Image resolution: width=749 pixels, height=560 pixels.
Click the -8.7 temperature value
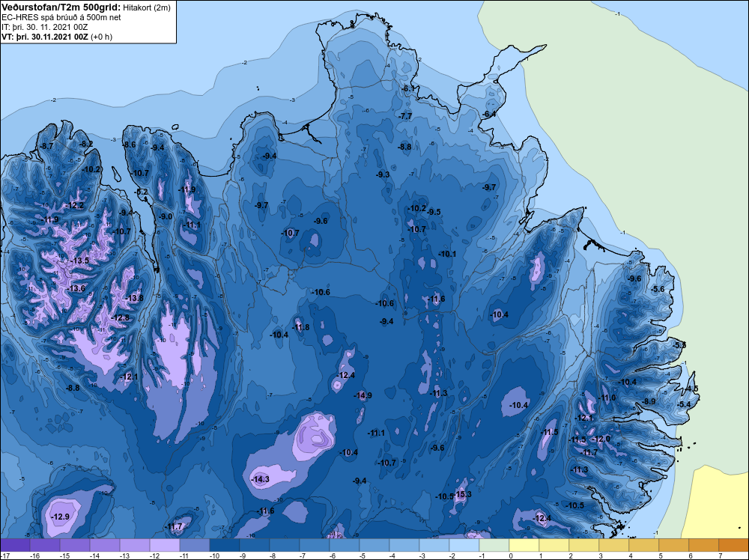46,146
